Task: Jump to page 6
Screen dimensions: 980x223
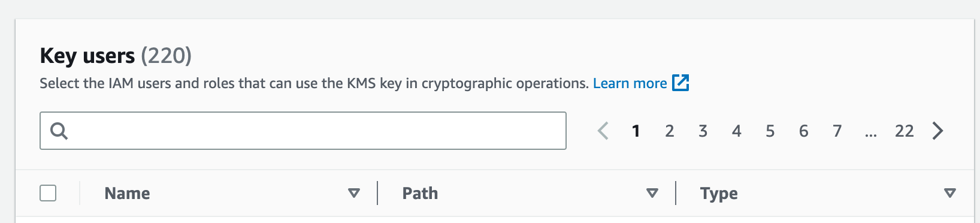Action: coord(804,131)
